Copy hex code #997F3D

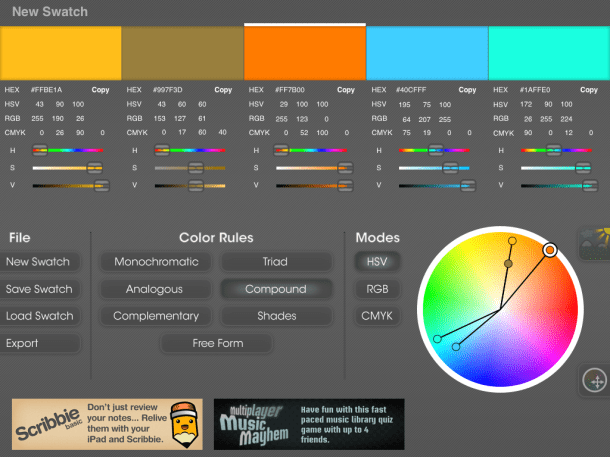pos(223,90)
